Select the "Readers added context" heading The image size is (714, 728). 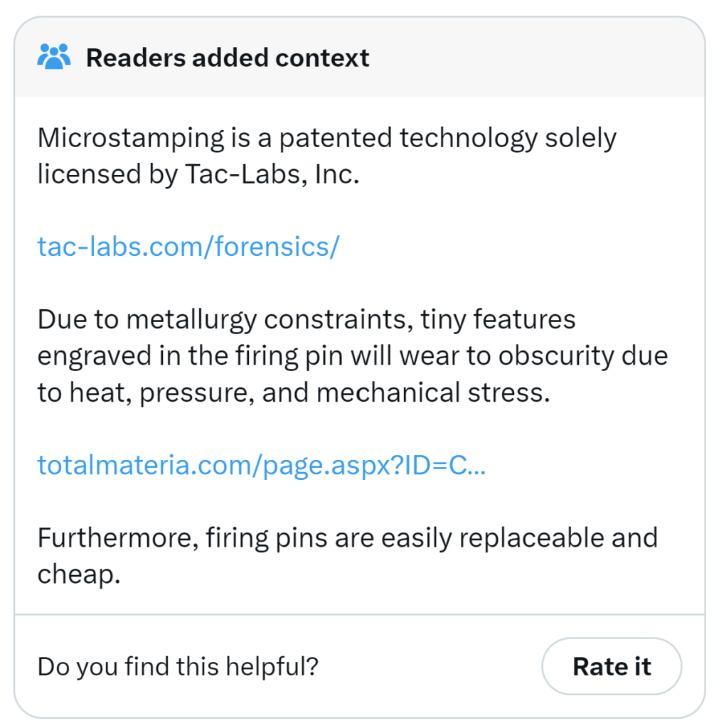(227, 58)
